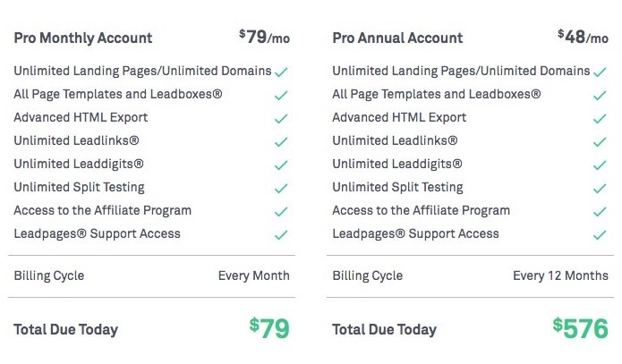
Task: Click Monthly Unlimited Split Testing checkmark
Action: (x=281, y=189)
